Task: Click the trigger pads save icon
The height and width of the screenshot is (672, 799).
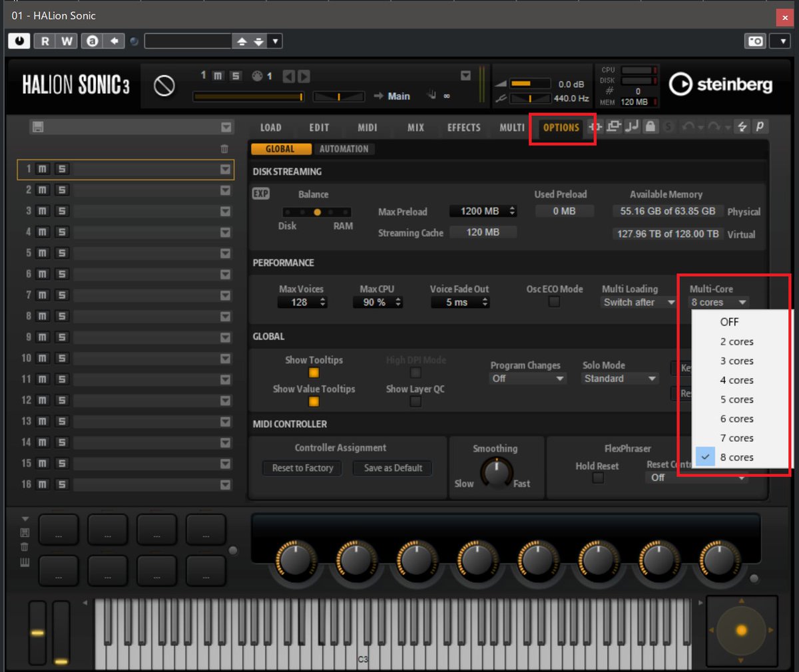Action: click(25, 532)
